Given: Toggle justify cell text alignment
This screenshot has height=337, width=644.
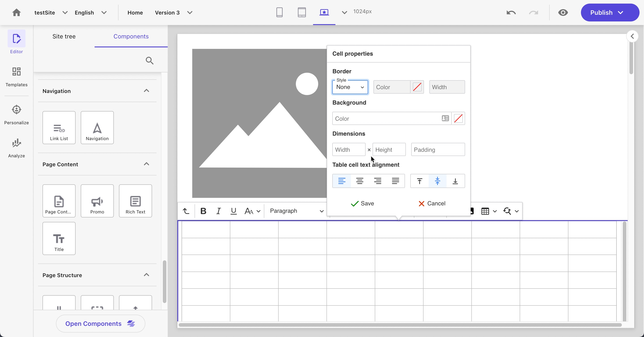Looking at the screenshot, I should (x=395, y=181).
